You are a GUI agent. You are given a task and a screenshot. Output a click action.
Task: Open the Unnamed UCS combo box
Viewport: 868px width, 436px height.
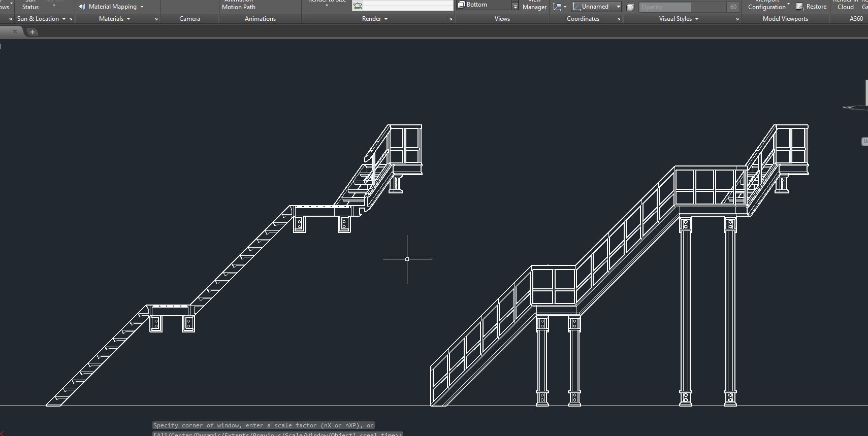pos(596,7)
